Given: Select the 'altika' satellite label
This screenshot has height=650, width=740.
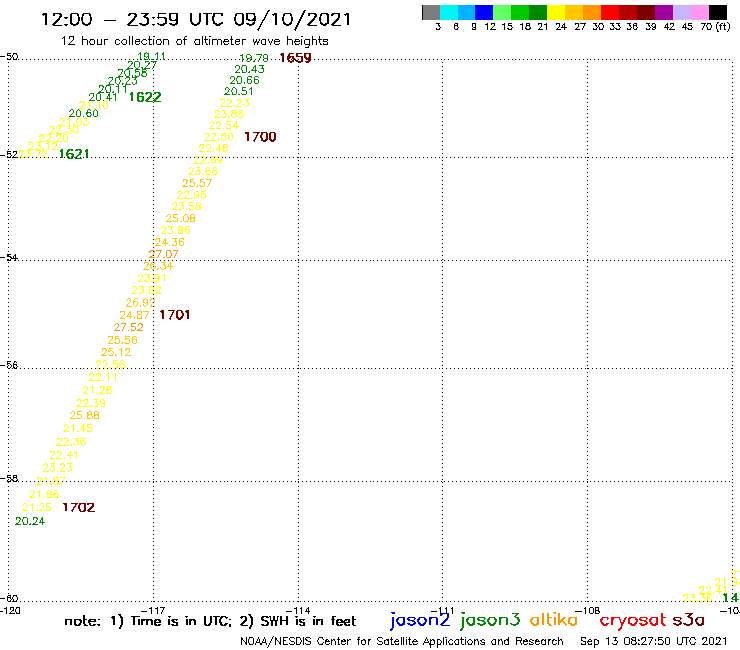Looking at the screenshot, I should [554, 619].
